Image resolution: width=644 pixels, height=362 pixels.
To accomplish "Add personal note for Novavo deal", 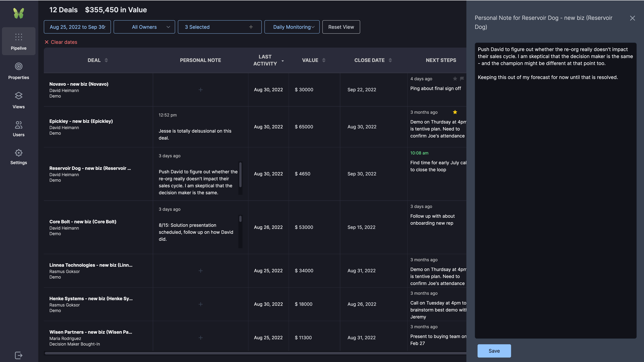I will click(x=201, y=90).
